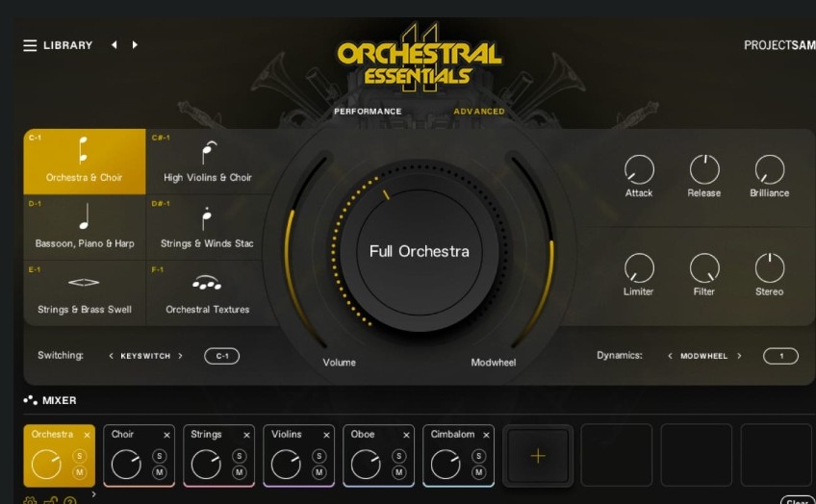The image size is (816, 504).
Task: Go to the next library preset arrow
Action: [135, 45]
